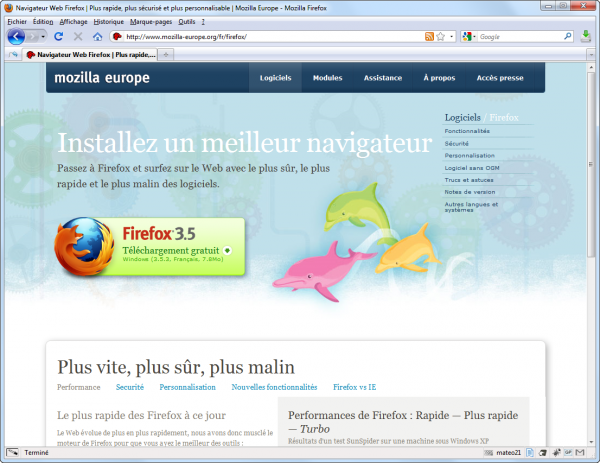Open the À propos navigation tab
Screen dimensions: 600x463
pyautogui.click(x=439, y=78)
